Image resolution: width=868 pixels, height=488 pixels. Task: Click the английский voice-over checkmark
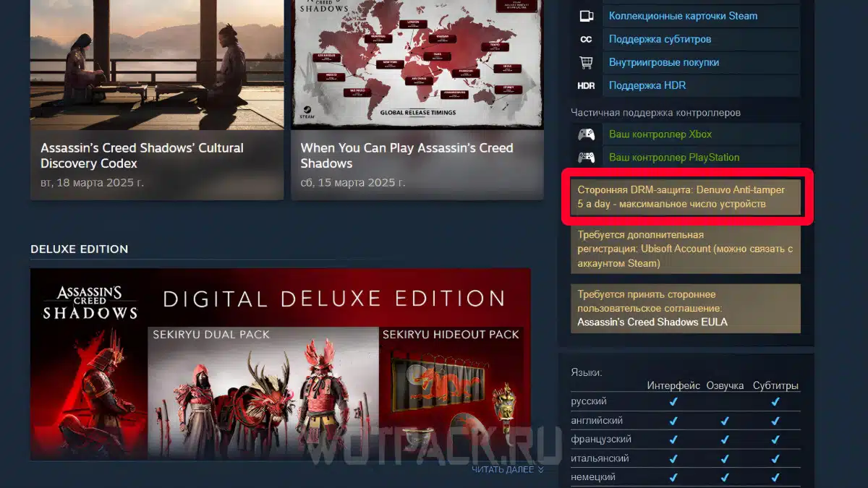click(x=726, y=421)
